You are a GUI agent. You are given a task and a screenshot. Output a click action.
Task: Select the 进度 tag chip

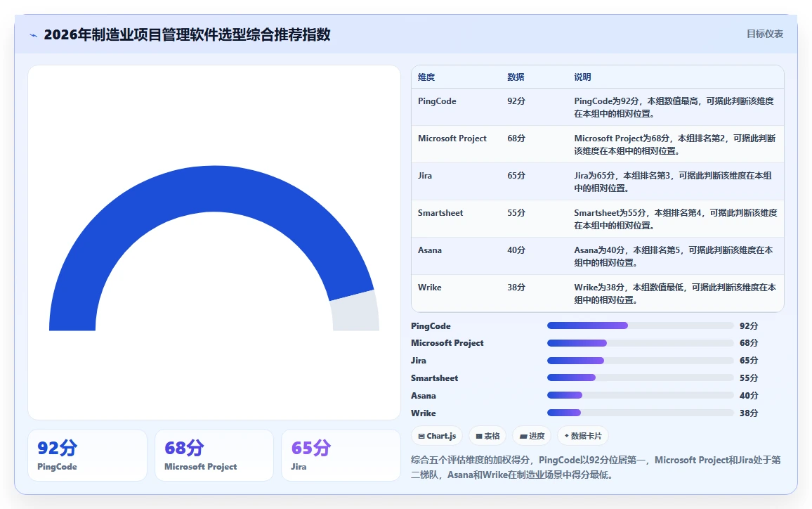[532, 436]
